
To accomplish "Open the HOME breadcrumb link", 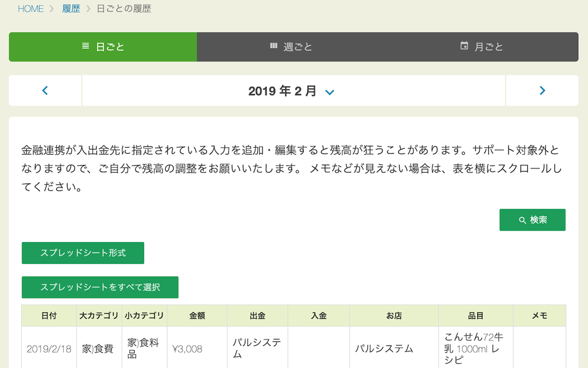I will tap(31, 9).
